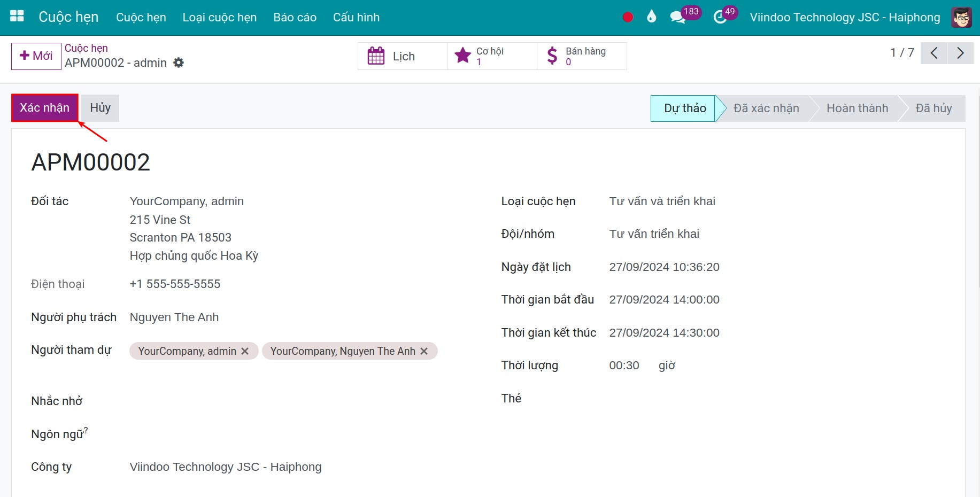Open the Báo cáo menu
Image resolution: width=980 pixels, height=497 pixels.
(295, 17)
